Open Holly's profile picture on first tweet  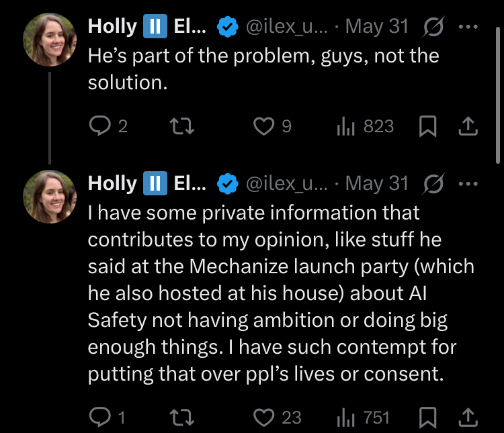(x=50, y=40)
